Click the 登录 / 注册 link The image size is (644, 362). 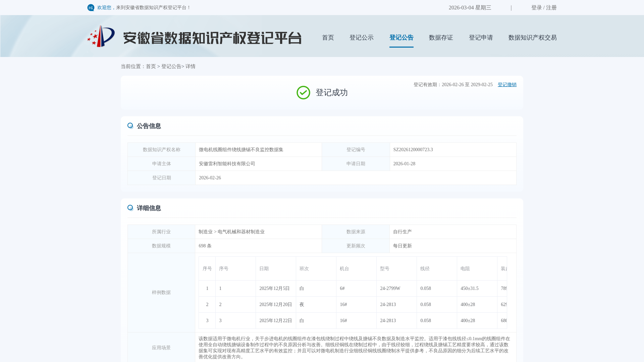544,8
